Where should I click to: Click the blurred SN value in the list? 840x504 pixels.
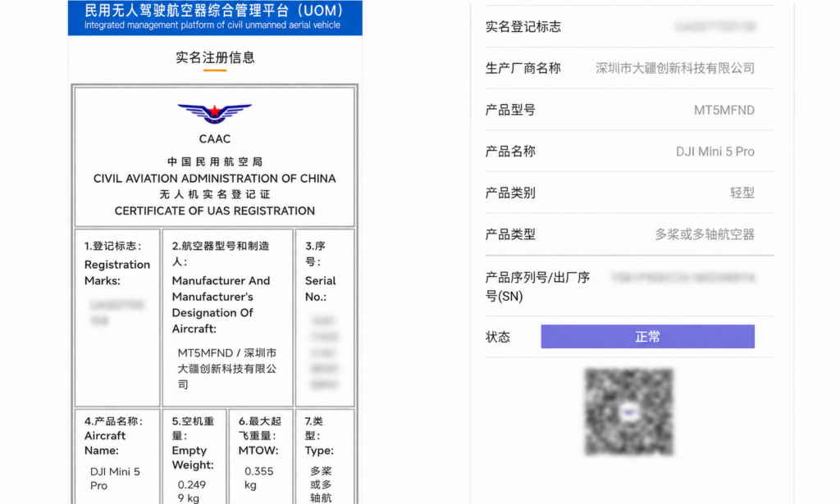click(x=683, y=278)
